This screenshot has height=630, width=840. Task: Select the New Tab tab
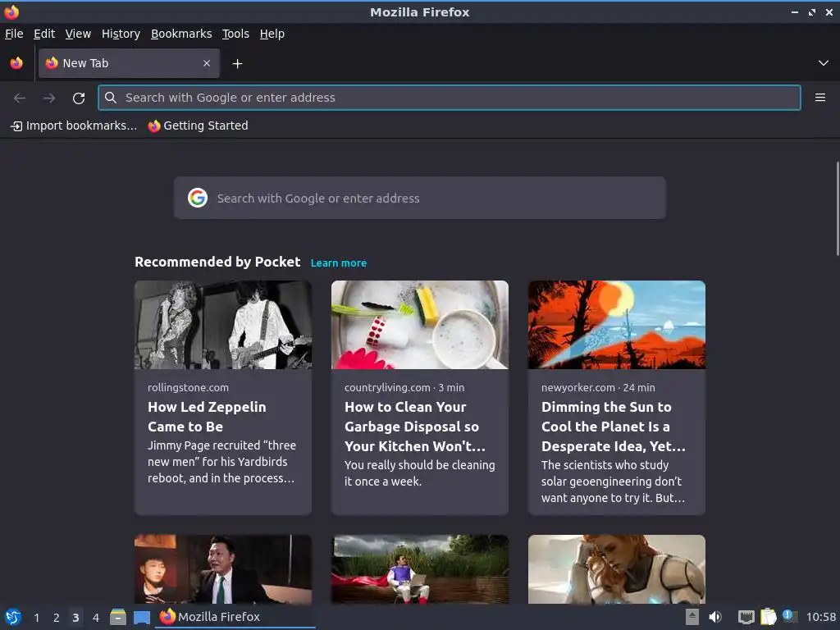click(x=129, y=63)
